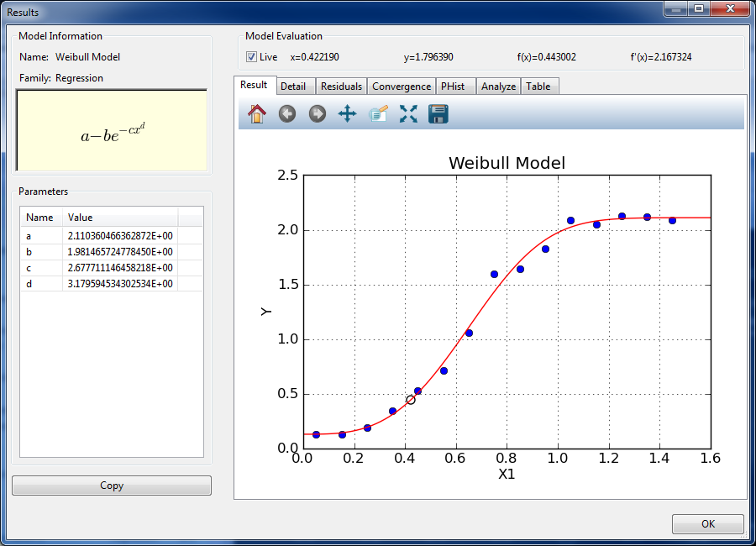Go forward to next plot view

[318, 114]
